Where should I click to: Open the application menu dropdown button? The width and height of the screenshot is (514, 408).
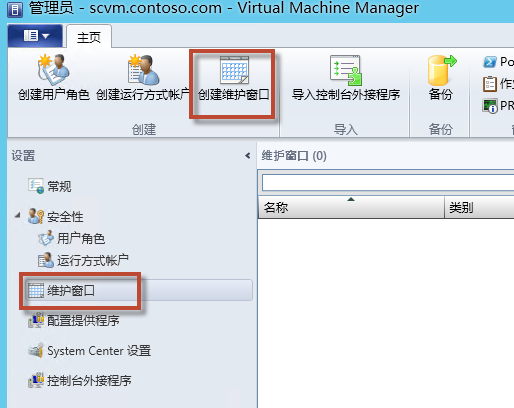(35, 36)
